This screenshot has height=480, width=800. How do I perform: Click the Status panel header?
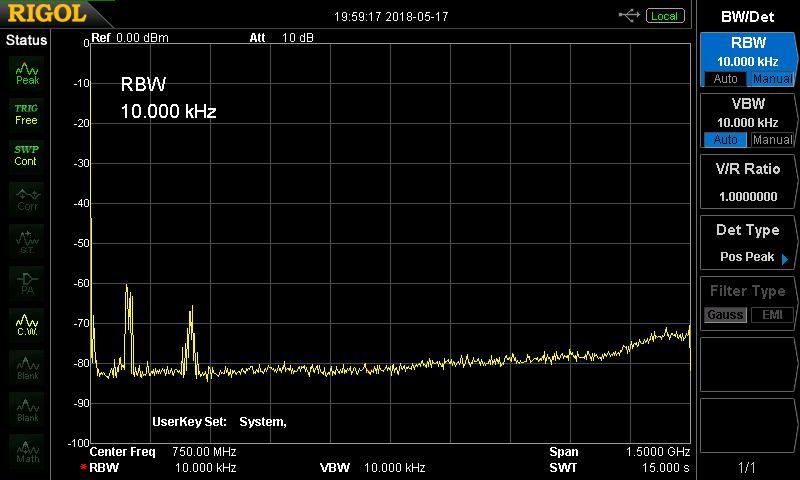[27, 40]
